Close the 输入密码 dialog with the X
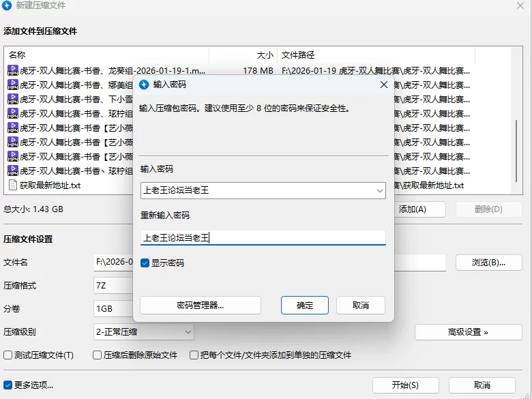The width and height of the screenshot is (532, 399). (x=383, y=85)
